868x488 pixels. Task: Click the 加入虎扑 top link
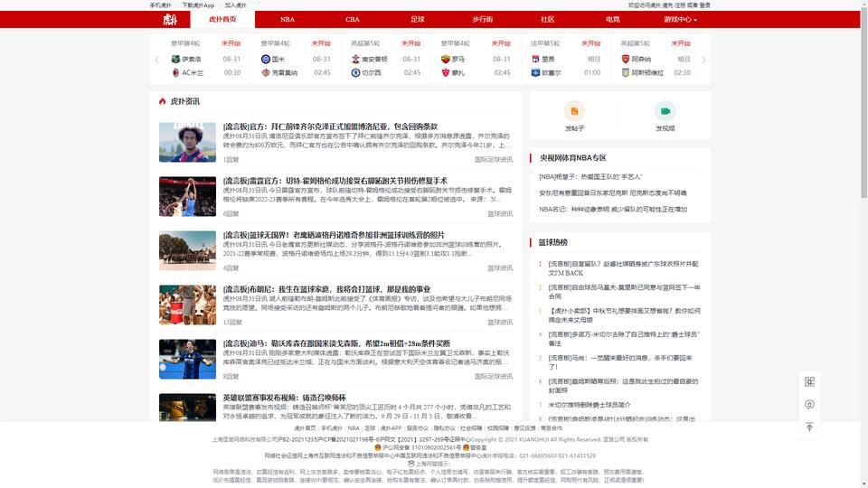236,5
